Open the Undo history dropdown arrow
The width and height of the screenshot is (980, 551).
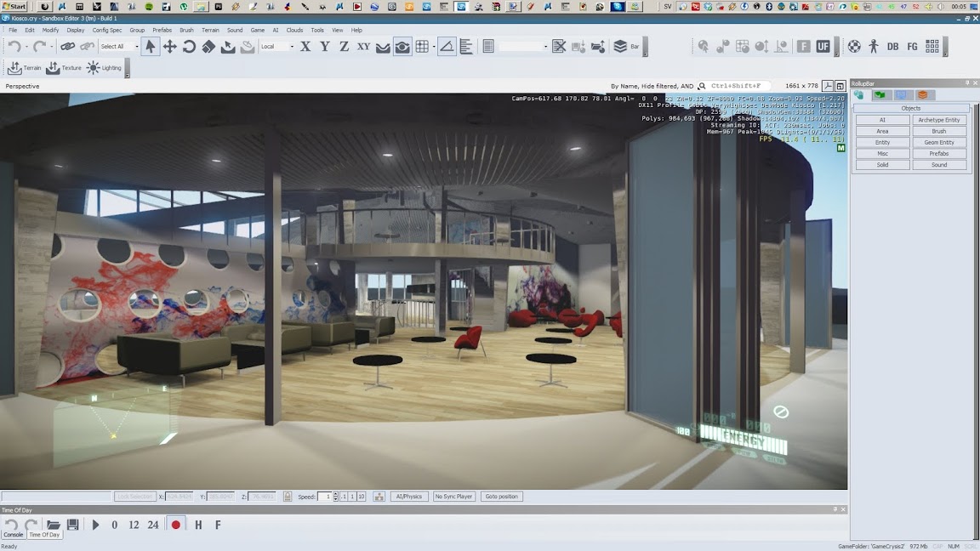tap(26, 48)
